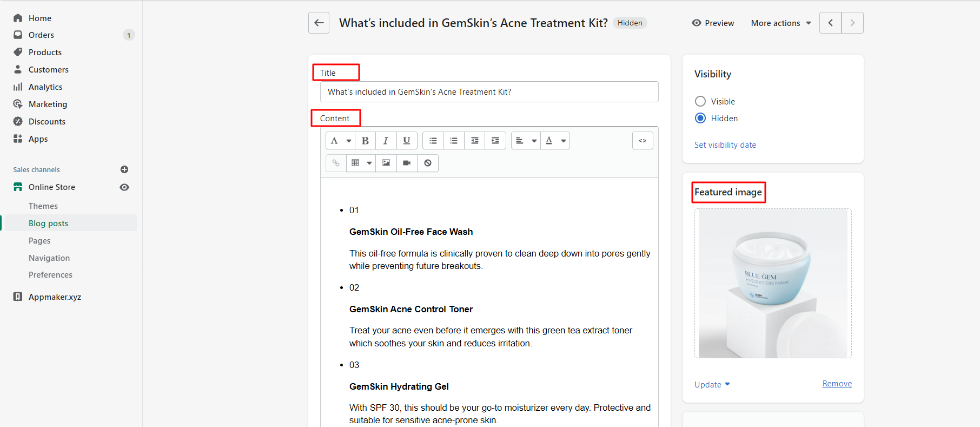Click Set visibility date link
This screenshot has width=980, height=427.
pos(725,145)
